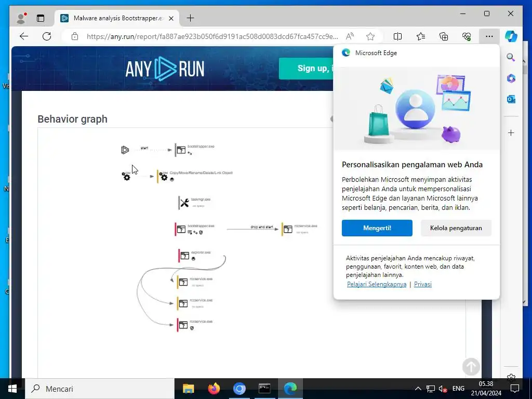Open the Privasi link
The height and width of the screenshot is (399, 532).
423,284
